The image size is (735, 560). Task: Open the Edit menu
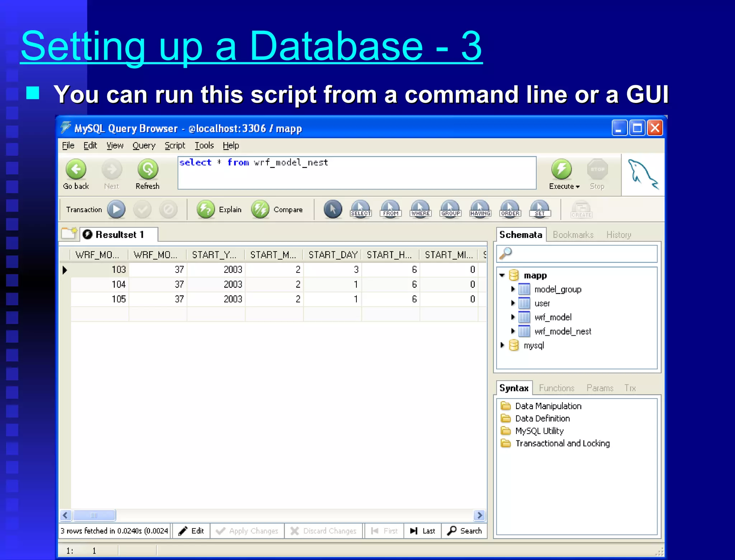point(90,145)
